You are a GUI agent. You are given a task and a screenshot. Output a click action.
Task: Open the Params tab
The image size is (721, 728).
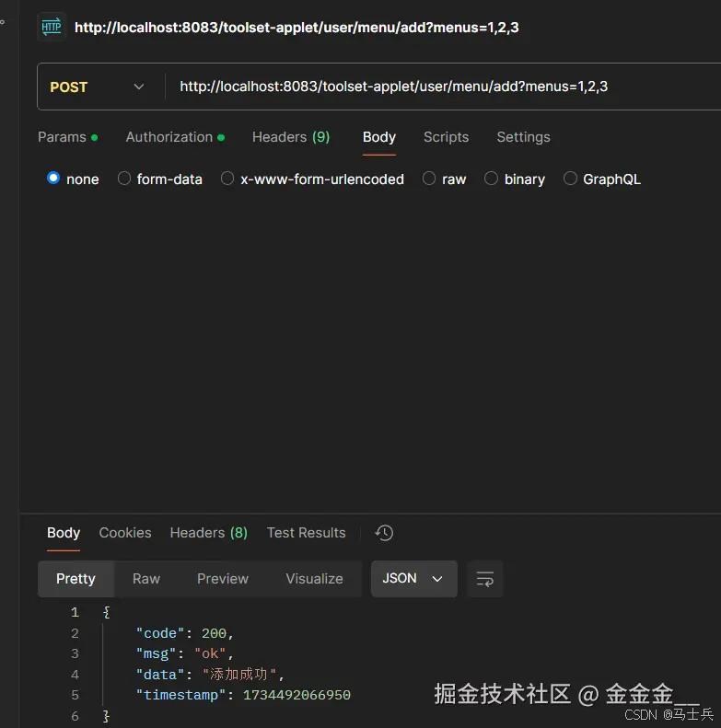pos(68,137)
